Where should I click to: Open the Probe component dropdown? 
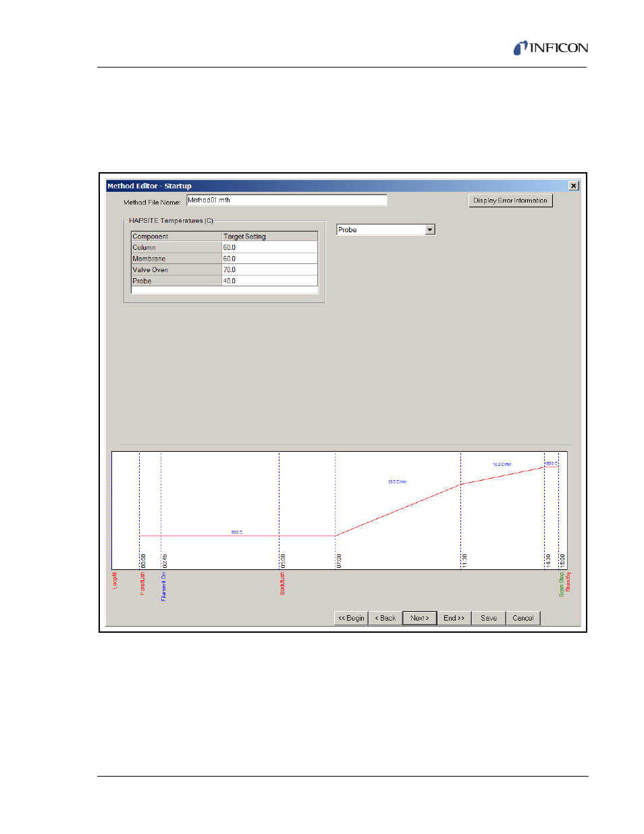[430, 230]
